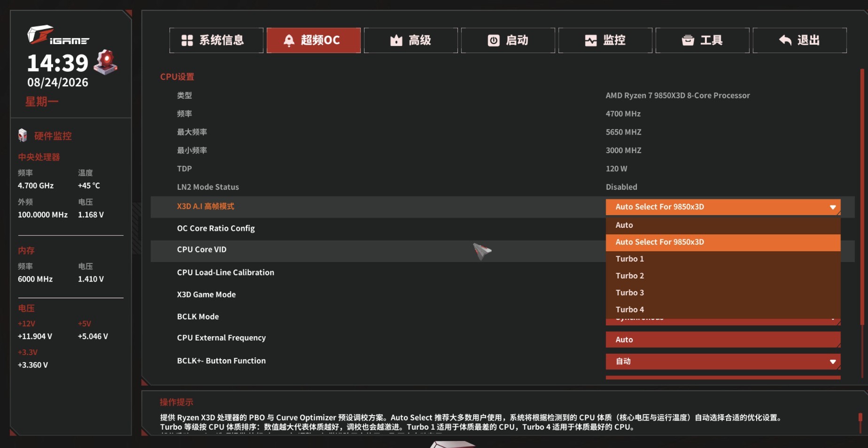
Task: Click the TDP 120 W value
Action: pyautogui.click(x=616, y=169)
